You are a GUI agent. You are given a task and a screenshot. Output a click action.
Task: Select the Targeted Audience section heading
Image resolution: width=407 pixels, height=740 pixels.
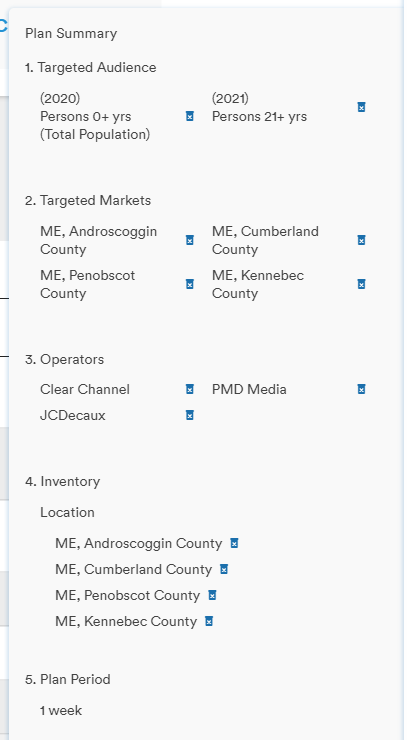(x=91, y=67)
